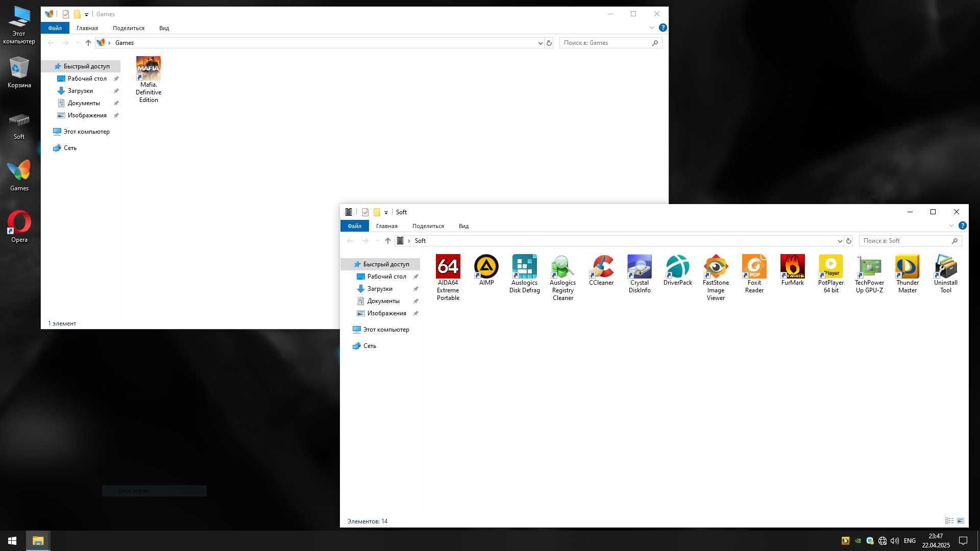Screen dimensions: 980x551
Task: Click the File Explorer taskbar icon
Action: (38, 541)
